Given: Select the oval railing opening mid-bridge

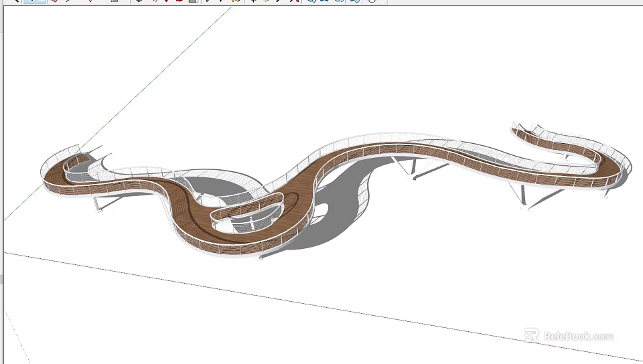Looking at the screenshot, I should click(247, 213).
